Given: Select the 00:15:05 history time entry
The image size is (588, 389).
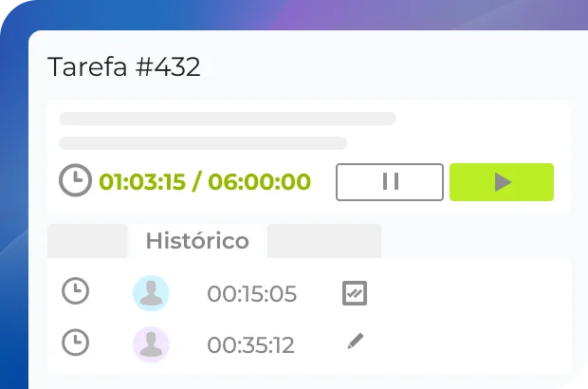Looking at the screenshot, I should click(251, 294).
